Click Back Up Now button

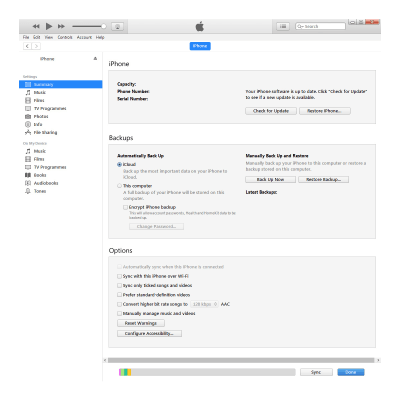pos(270,179)
